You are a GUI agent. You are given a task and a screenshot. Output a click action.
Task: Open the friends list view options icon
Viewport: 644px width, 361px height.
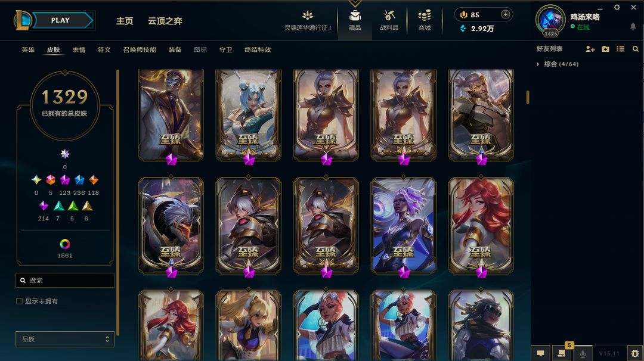pyautogui.click(x=620, y=49)
